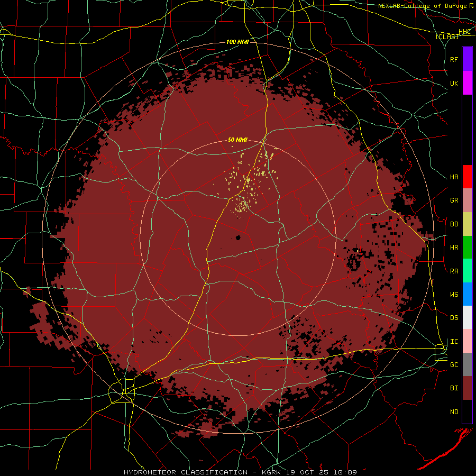Viewport: 476px width, 476px height.
Task: Click the black radar site dot at center
Action: (x=238, y=237)
